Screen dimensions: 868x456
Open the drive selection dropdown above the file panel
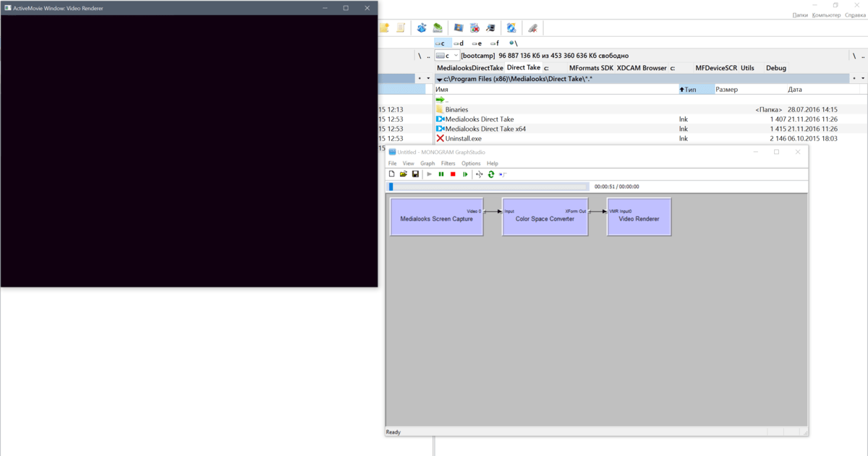click(x=455, y=56)
